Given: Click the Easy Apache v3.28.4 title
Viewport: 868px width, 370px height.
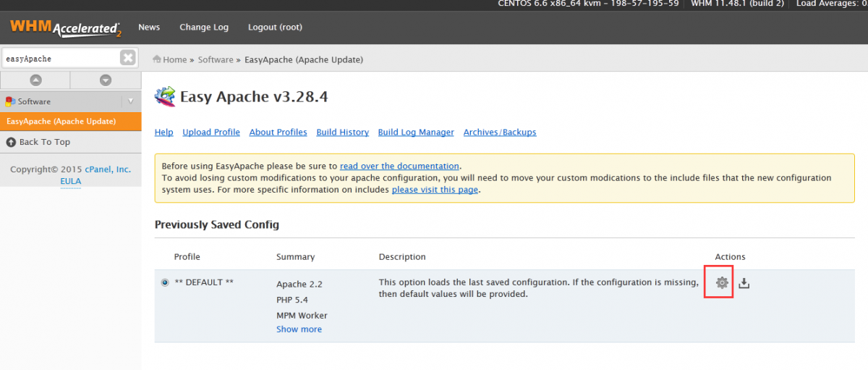Looking at the screenshot, I should (254, 96).
